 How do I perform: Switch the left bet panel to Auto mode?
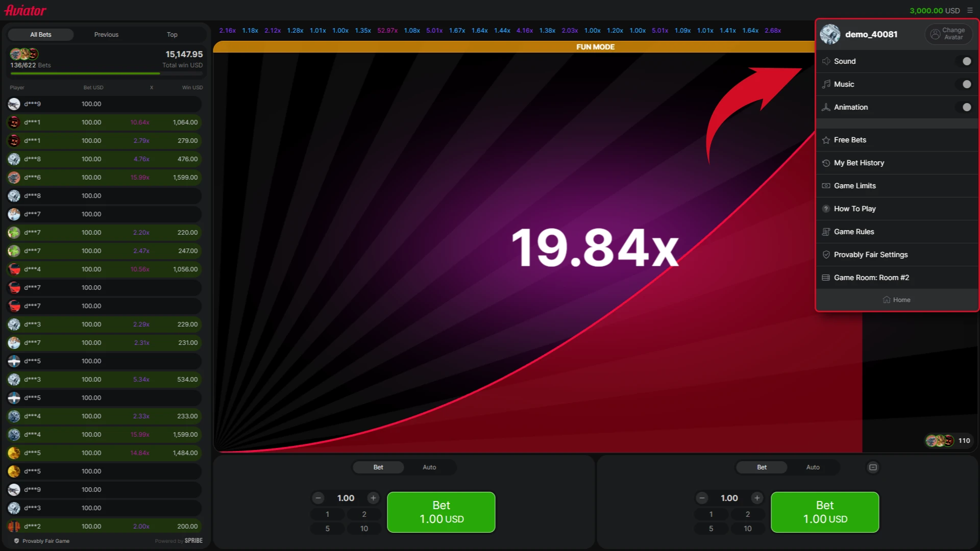[x=429, y=467]
